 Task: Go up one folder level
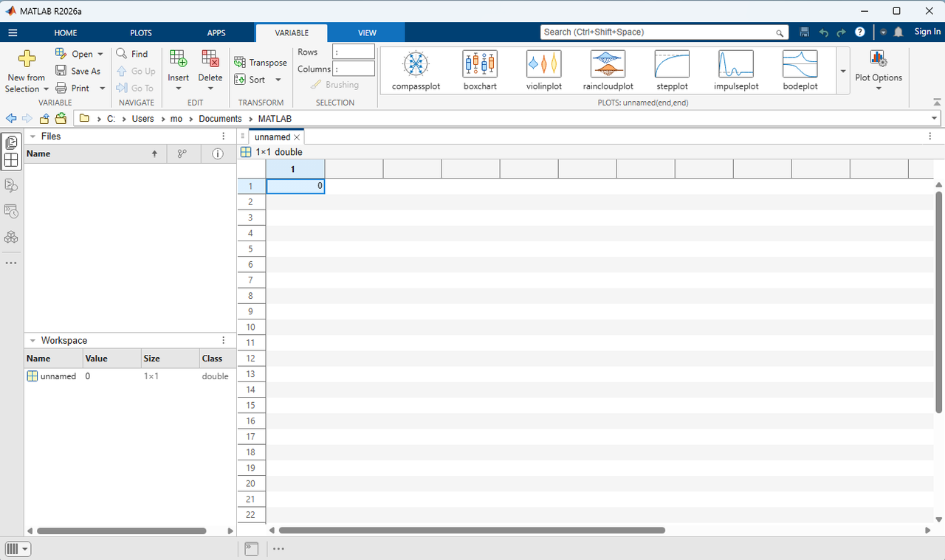tap(44, 118)
